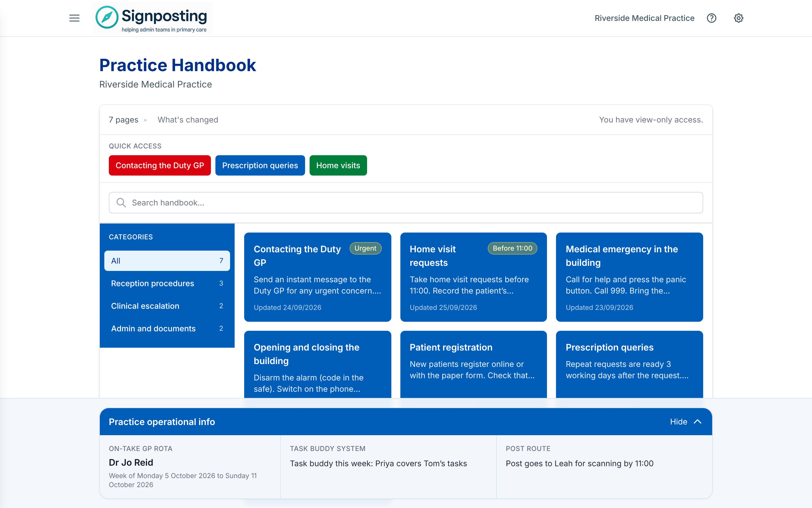
Task: Filter by Clinical escalation category
Action: tap(167, 306)
